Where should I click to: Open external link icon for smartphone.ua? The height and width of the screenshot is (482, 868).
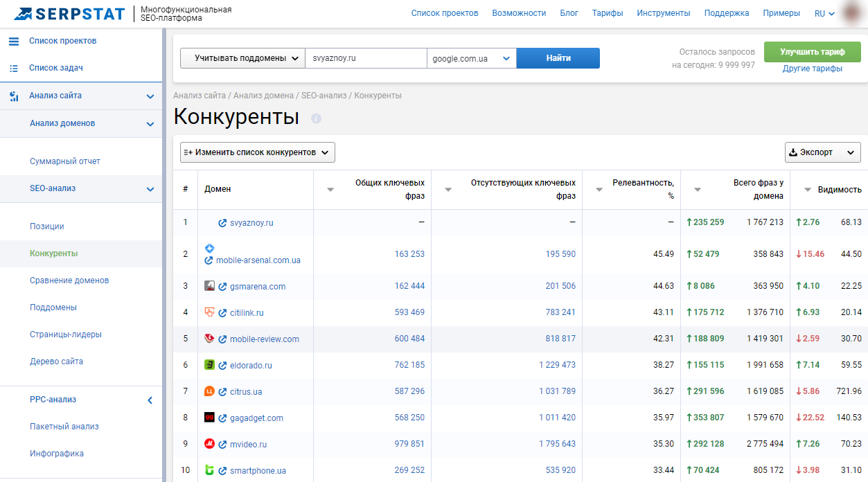(222, 471)
